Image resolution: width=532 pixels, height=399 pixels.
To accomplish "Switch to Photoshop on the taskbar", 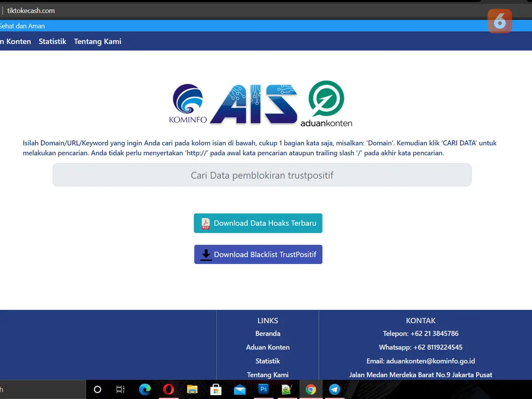I will coord(264,390).
